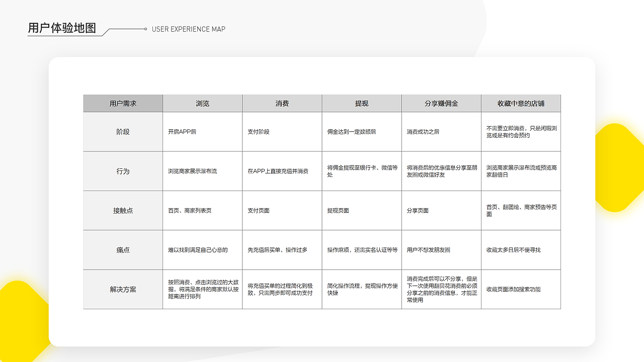Select the 提现 column header
644x362 pixels.
coord(362,103)
